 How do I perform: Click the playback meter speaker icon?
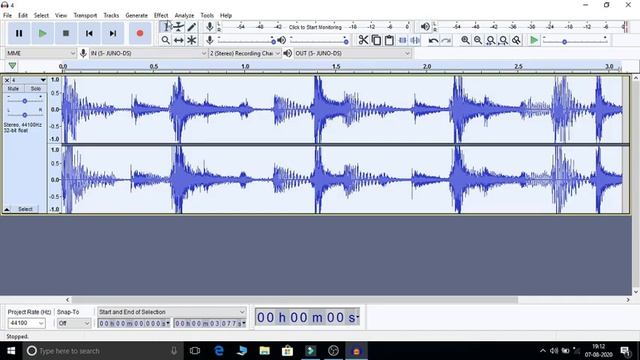coord(425,27)
